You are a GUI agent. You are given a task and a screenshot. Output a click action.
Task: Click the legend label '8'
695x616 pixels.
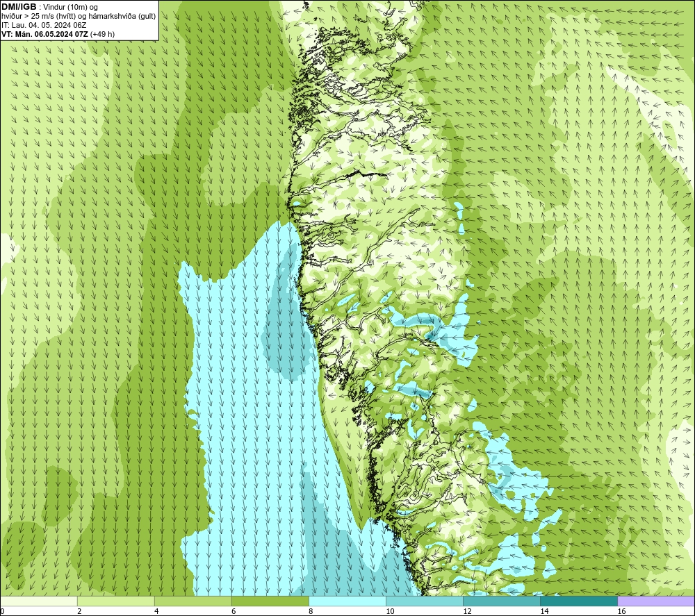coord(311,611)
